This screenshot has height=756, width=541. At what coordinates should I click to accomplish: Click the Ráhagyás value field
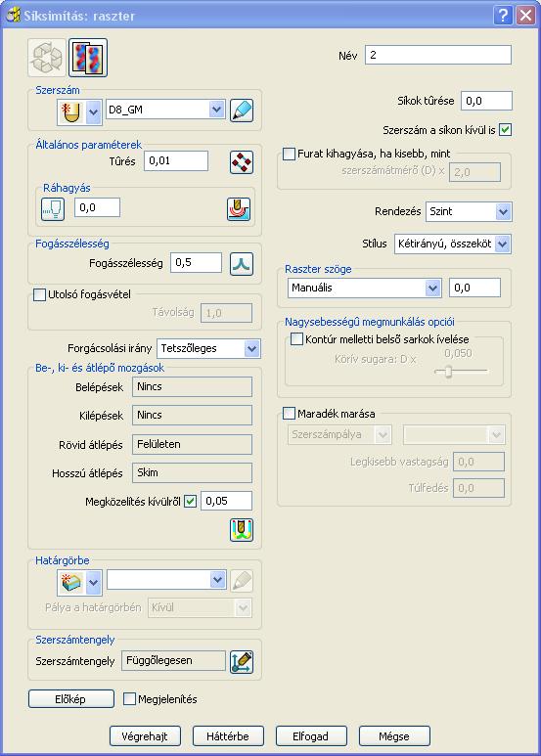pyautogui.click(x=97, y=207)
